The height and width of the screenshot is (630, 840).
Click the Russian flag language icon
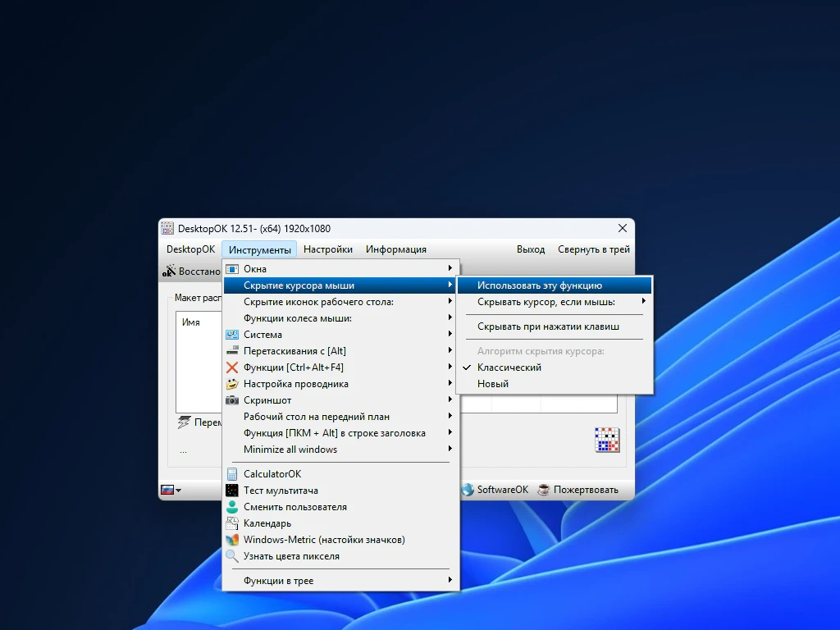tap(167, 490)
